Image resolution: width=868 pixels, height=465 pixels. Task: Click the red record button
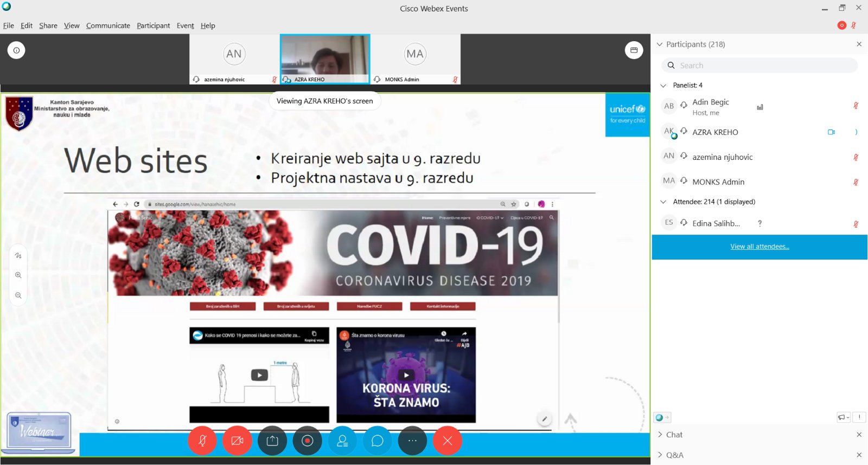pos(307,441)
